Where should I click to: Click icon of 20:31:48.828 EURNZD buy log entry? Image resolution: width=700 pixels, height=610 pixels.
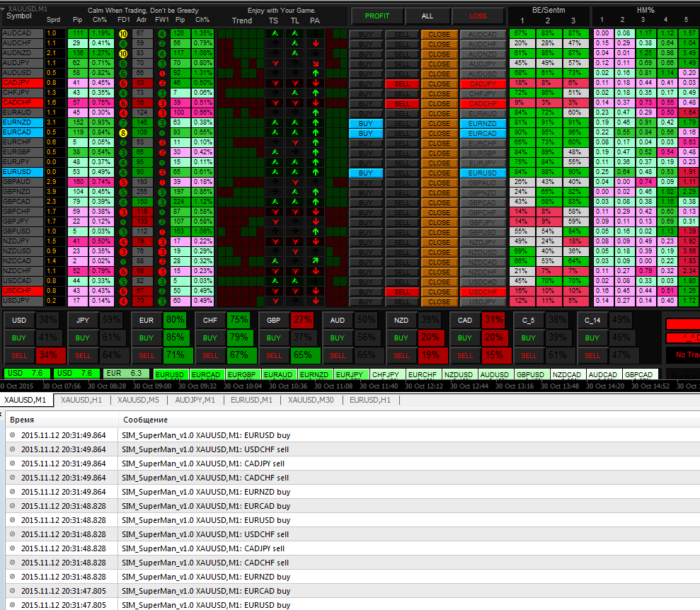click(x=13, y=577)
